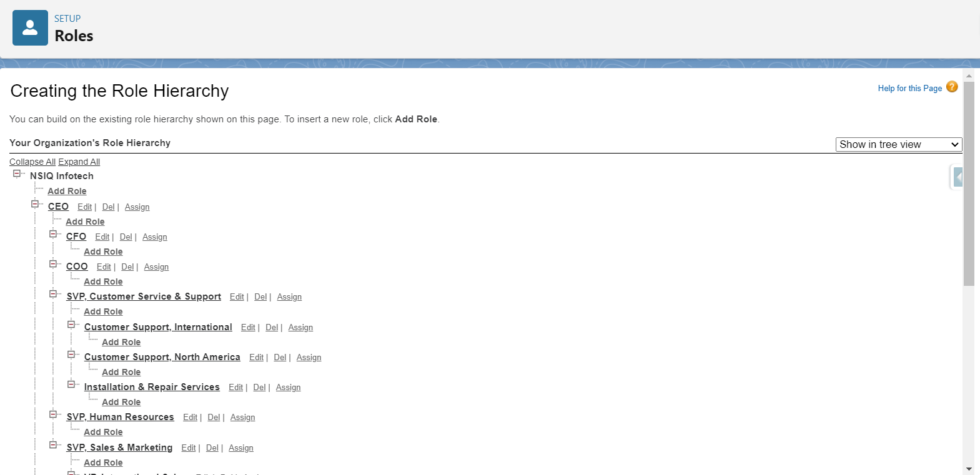980x475 pixels.
Task: Collapse the CFO role branch
Action: pyautogui.click(x=53, y=234)
